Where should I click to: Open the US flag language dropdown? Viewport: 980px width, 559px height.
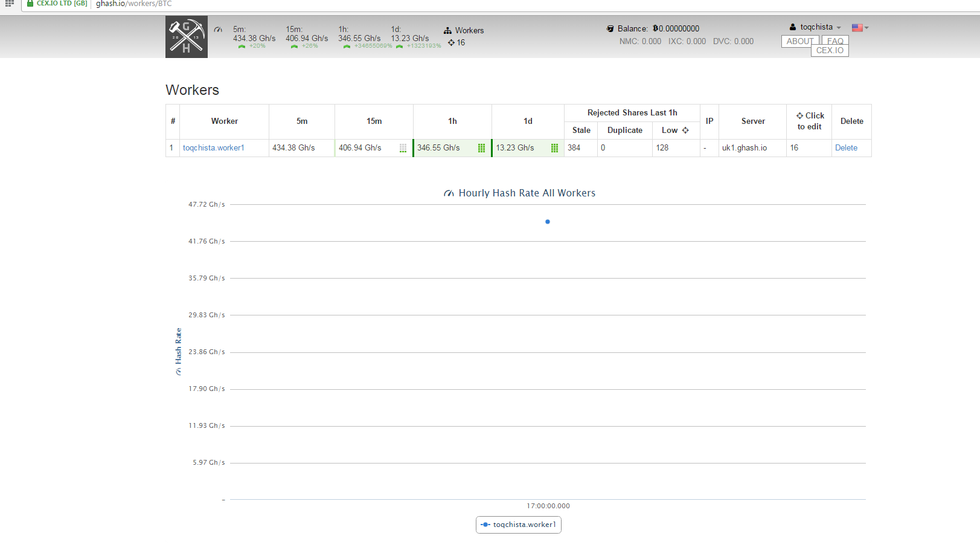pyautogui.click(x=859, y=28)
